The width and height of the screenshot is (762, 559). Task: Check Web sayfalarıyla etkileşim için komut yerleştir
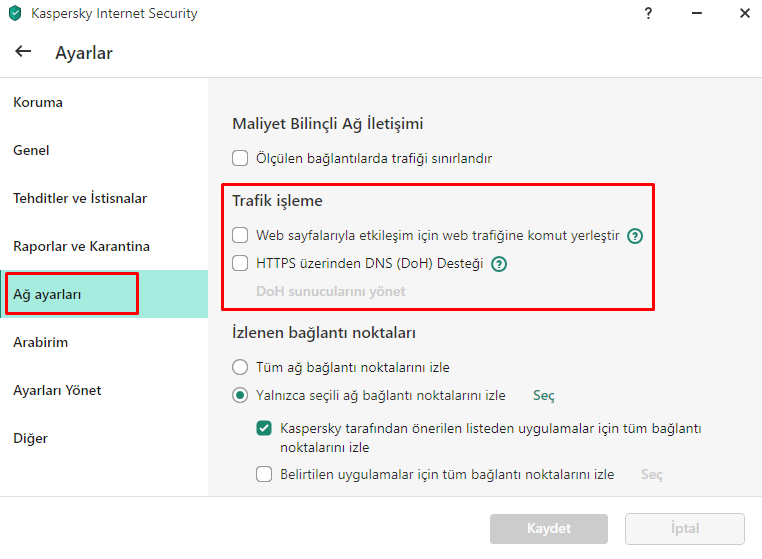pos(240,235)
